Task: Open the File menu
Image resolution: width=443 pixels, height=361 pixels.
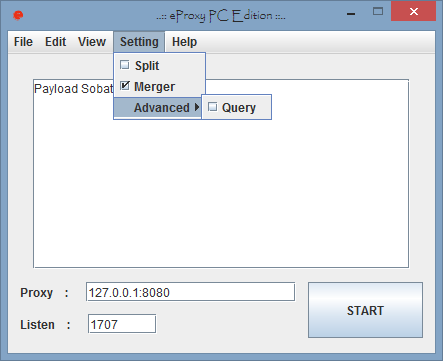Action: [23, 42]
